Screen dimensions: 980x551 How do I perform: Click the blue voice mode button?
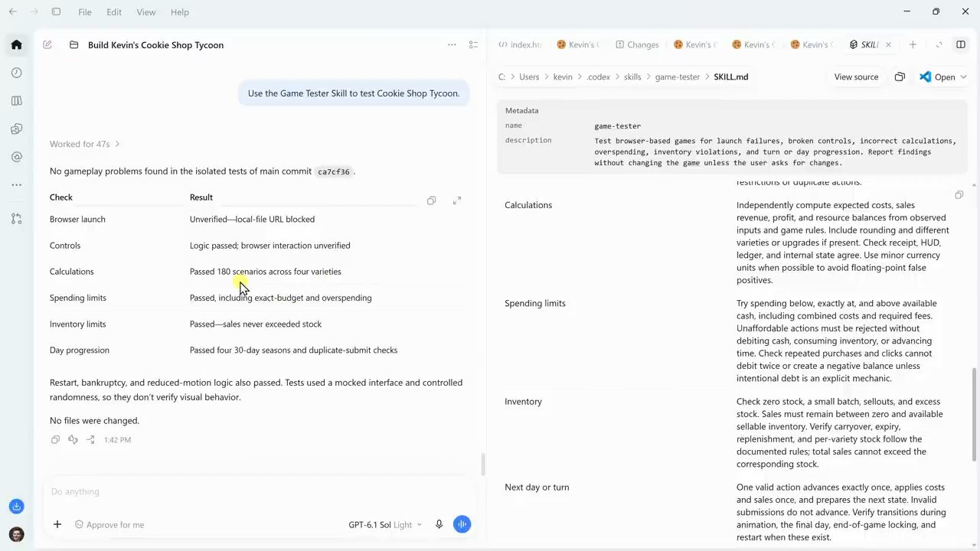click(x=462, y=524)
